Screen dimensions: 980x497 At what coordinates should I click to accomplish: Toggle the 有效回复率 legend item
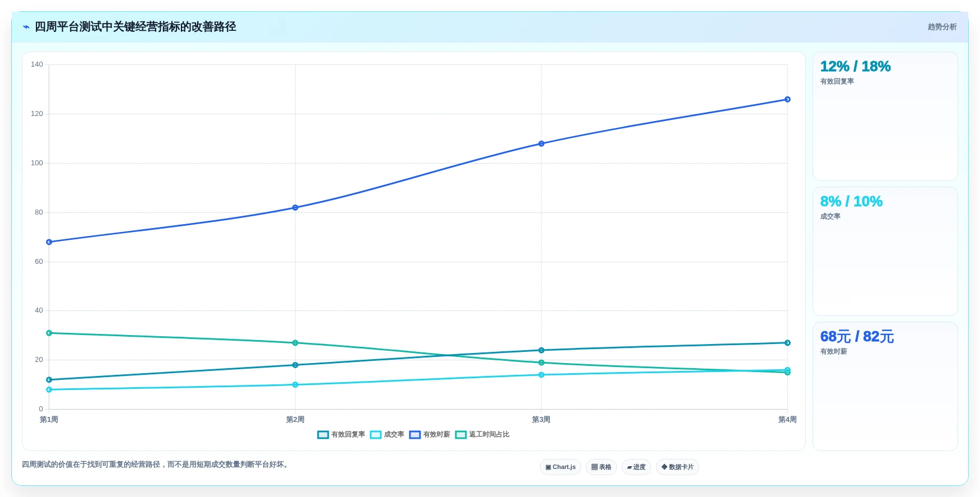[x=341, y=435]
